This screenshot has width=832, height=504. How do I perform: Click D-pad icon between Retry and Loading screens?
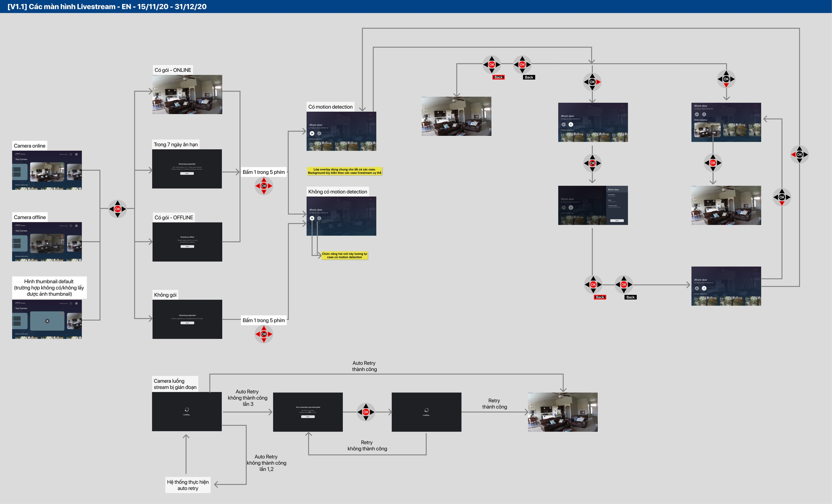366,412
